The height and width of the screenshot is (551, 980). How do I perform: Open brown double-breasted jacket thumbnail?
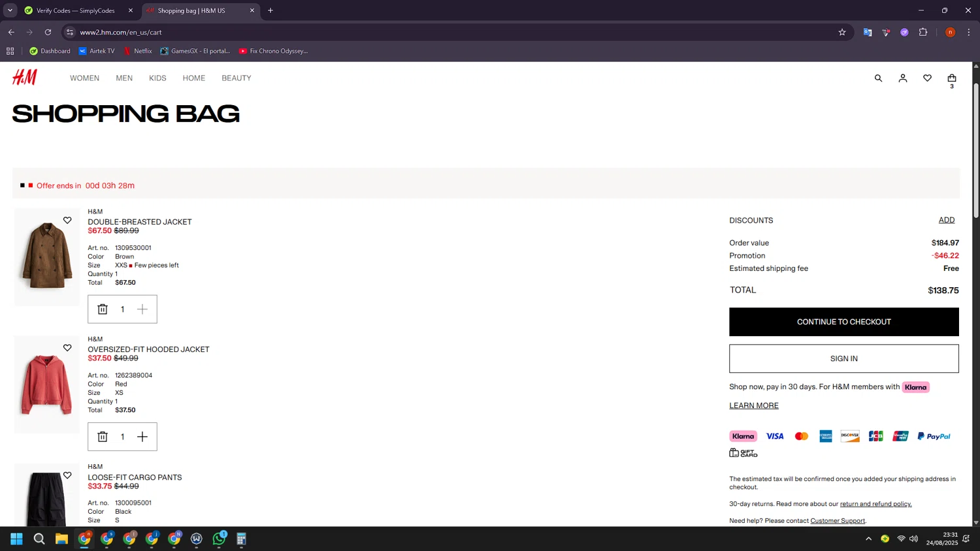(47, 257)
